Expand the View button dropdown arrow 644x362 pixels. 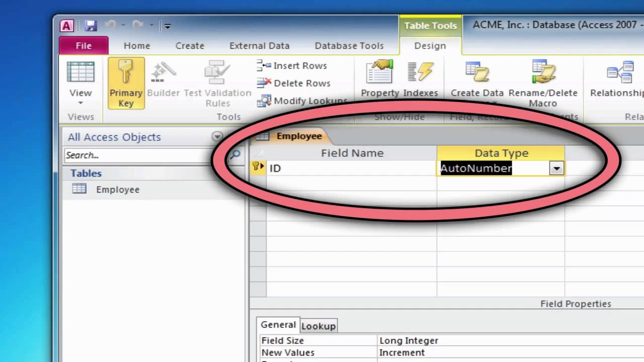tap(80, 103)
